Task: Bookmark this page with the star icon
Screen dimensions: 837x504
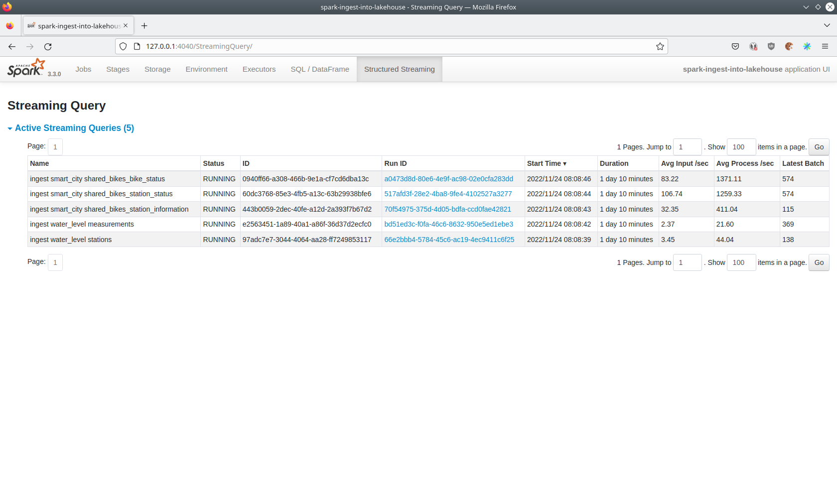Action: tap(660, 46)
